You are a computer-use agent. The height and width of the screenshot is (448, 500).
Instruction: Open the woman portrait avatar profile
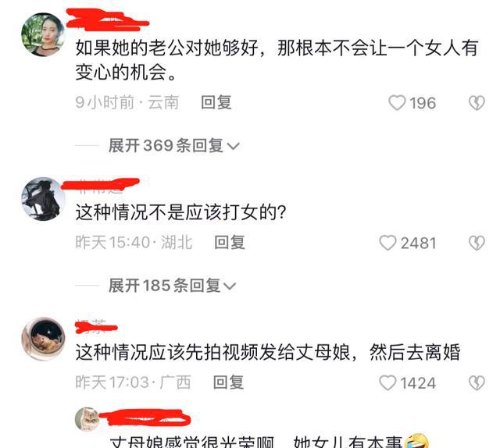coord(43,34)
